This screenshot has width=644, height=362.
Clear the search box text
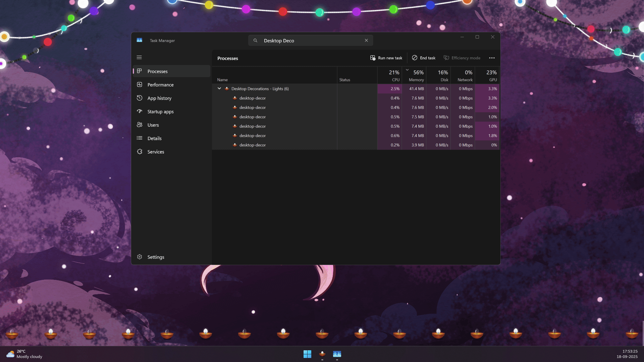coord(366,41)
